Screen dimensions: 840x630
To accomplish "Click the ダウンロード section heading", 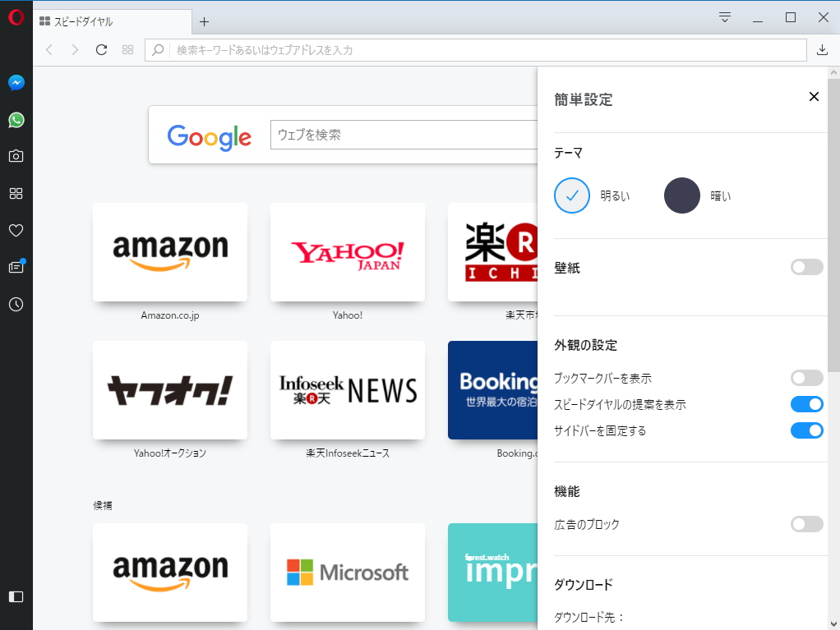I will pyautogui.click(x=584, y=585).
